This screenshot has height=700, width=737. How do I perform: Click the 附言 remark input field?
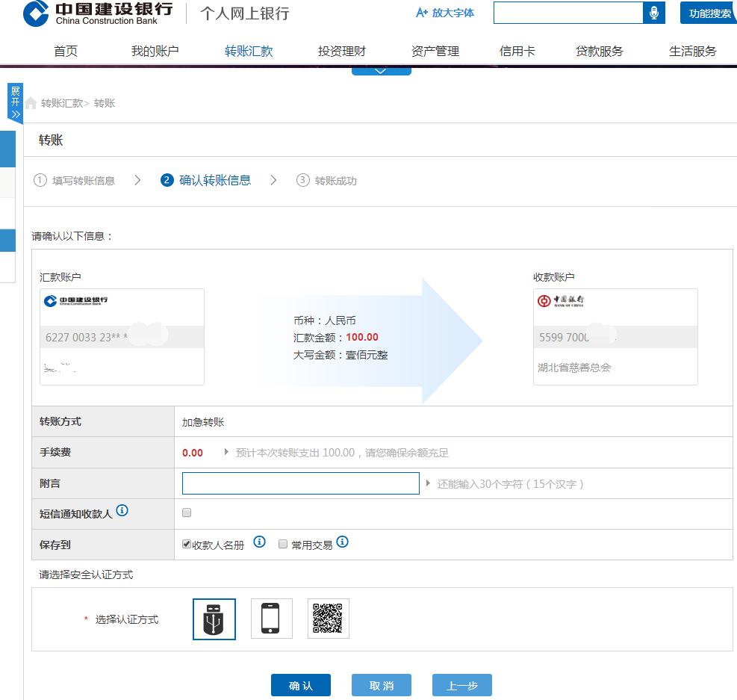[x=300, y=483]
